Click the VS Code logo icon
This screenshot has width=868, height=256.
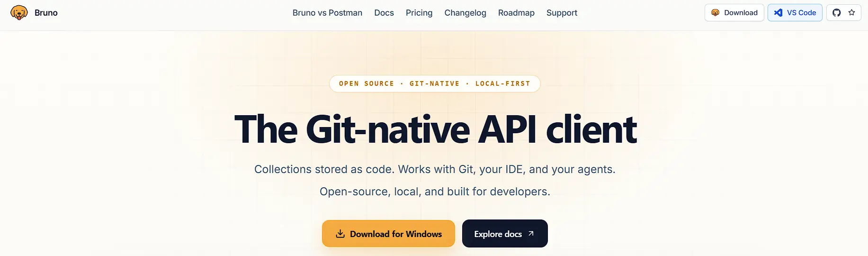click(x=778, y=13)
